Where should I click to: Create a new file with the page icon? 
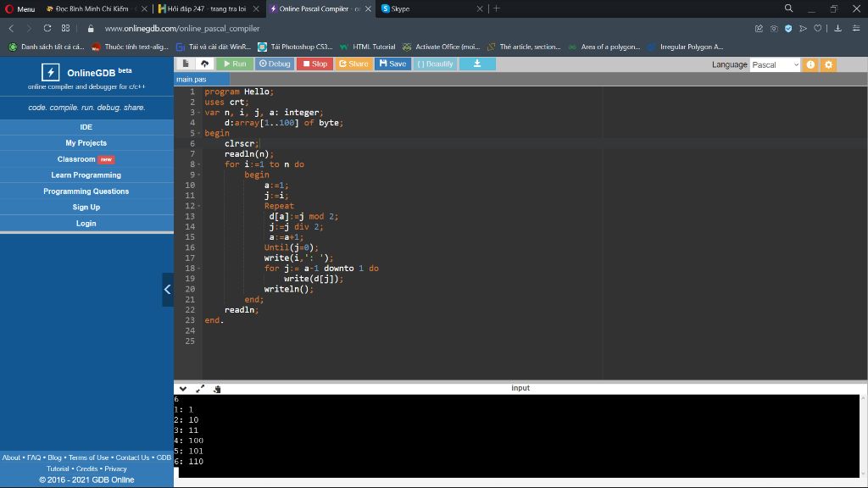coord(186,64)
